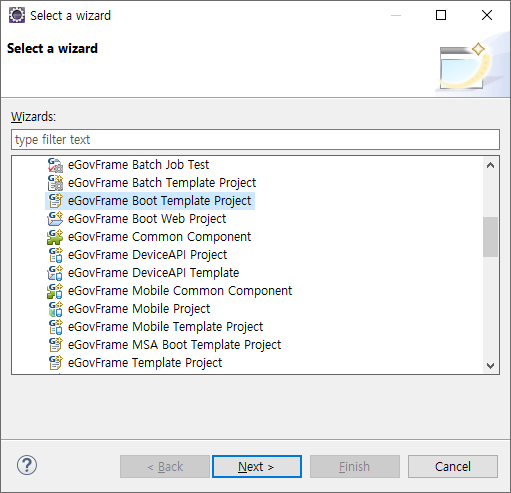
Task: Click the wizard list scroll up arrow
Action: tap(490, 165)
